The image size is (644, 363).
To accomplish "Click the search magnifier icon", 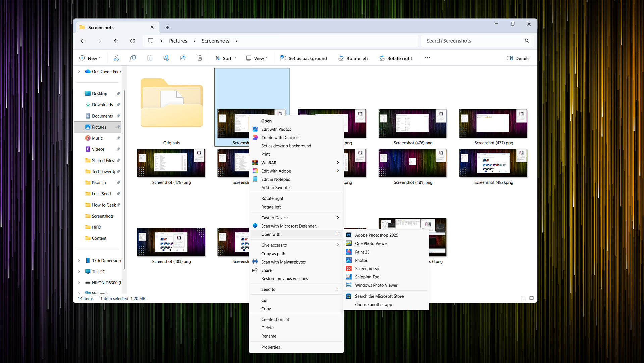I will pyautogui.click(x=527, y=41).
